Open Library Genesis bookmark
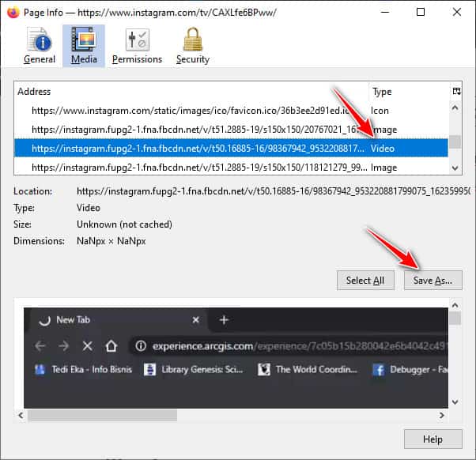The height and width of the screenshot is (460, 476). 194,369
